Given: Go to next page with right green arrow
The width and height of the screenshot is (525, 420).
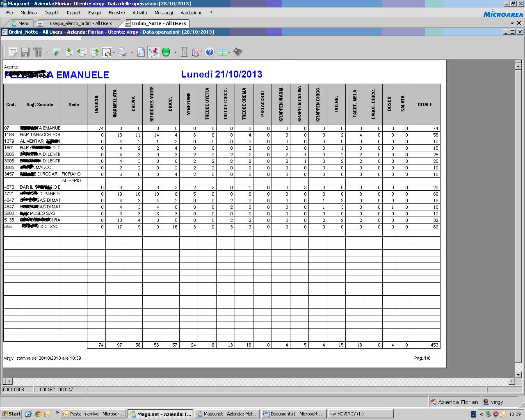Looking at the screenshot, I should pos(94,52).
